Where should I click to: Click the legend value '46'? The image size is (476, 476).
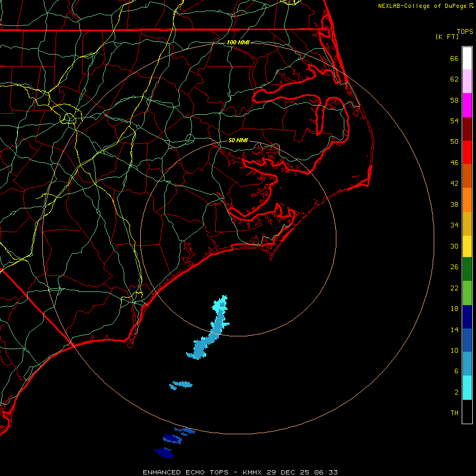tap(454, 163)
